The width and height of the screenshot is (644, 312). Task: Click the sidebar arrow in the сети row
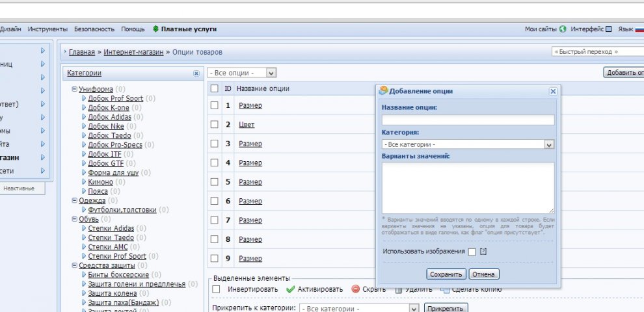[x=43, y=171]
